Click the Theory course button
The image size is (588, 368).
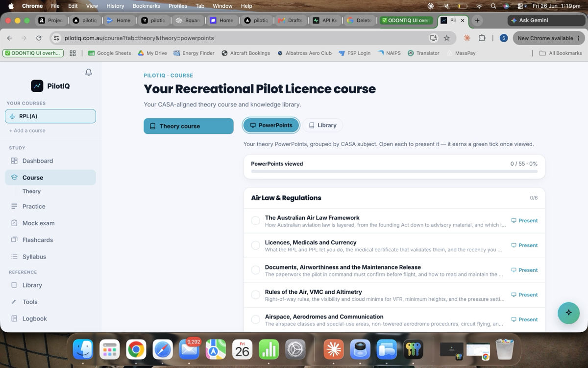coord(189,126)
